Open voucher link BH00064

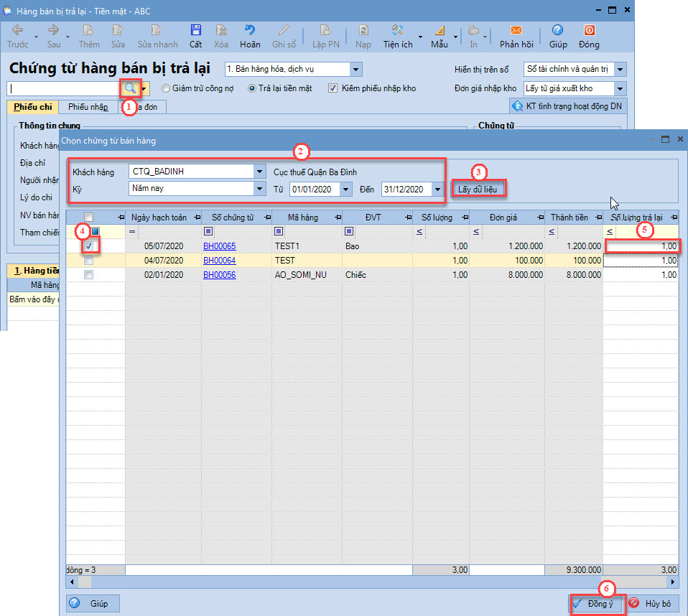click(x=219, y=261)
